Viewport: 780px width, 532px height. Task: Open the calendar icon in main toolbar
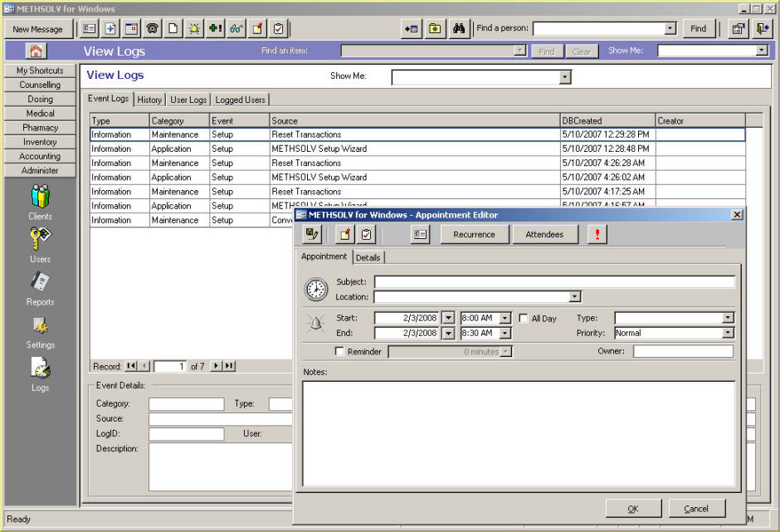pyautogui.click(x=131, y=29)
